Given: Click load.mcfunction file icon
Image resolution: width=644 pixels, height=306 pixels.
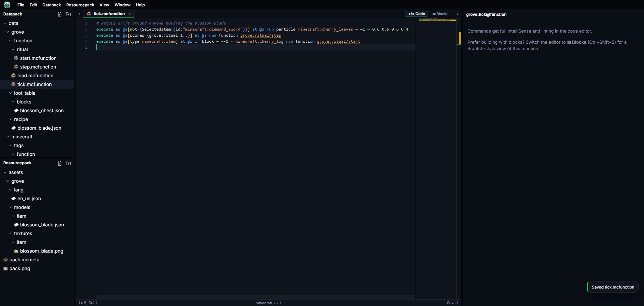Looking at the screenshot, I should click(13, 76).
